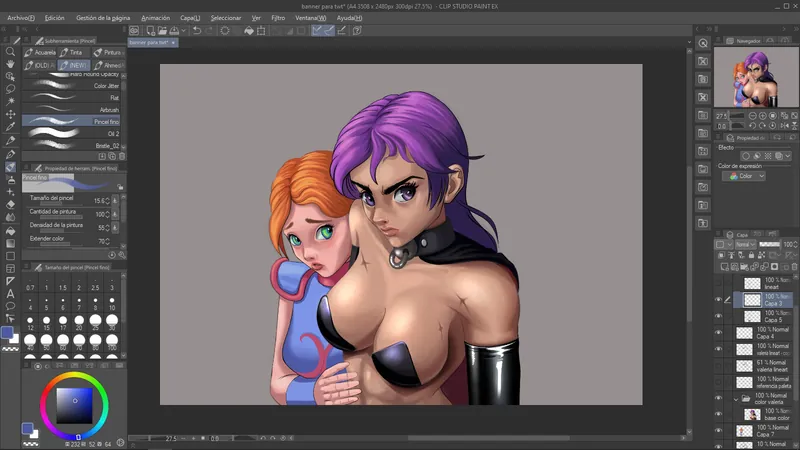Select the Eraser tool
Image resolution: width=800 pixels, height=450 pixels.
tap(10, 205)
